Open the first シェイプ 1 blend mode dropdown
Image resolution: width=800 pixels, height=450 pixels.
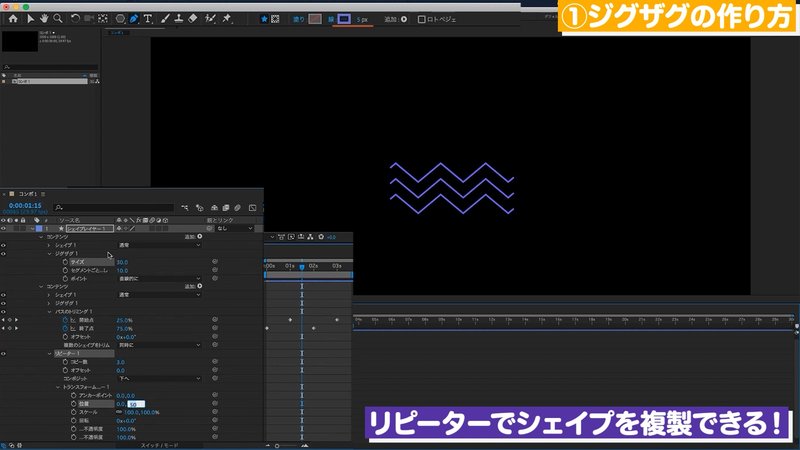pos(160,245)
